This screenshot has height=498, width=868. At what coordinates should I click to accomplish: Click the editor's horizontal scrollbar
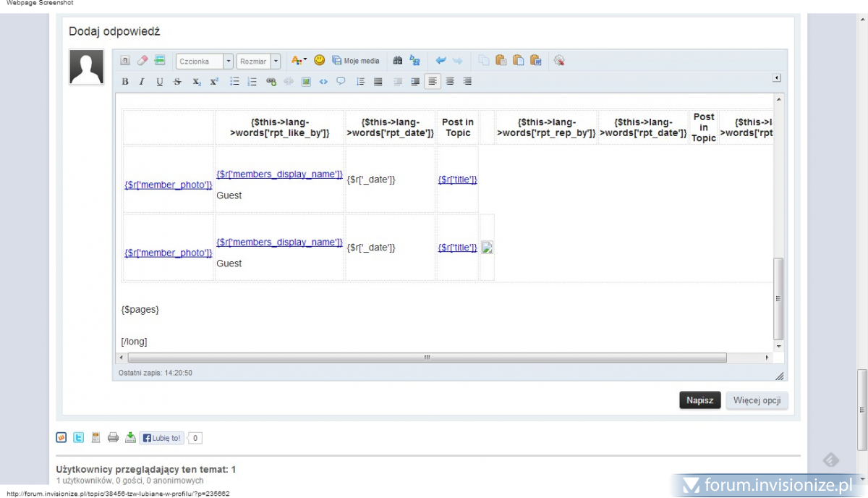[x=427, y=358]
